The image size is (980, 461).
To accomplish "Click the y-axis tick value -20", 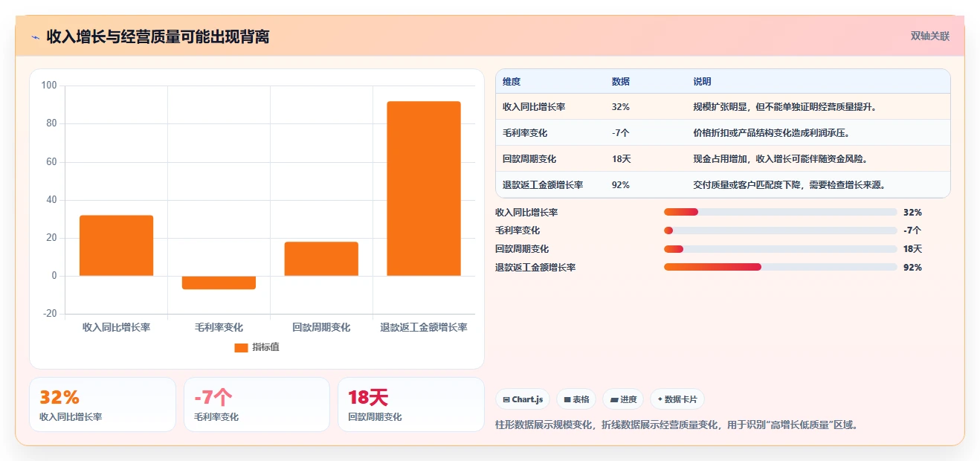I will 50,314.
